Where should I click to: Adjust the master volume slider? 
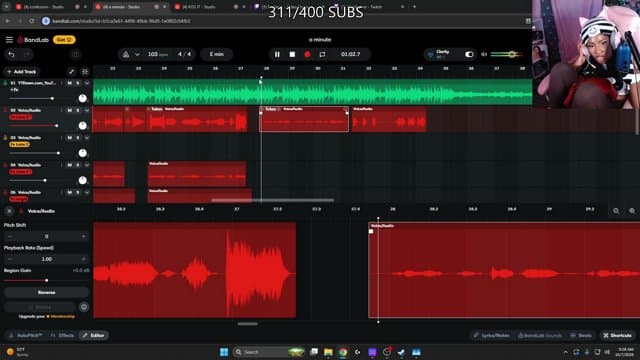tap(507, 54)
